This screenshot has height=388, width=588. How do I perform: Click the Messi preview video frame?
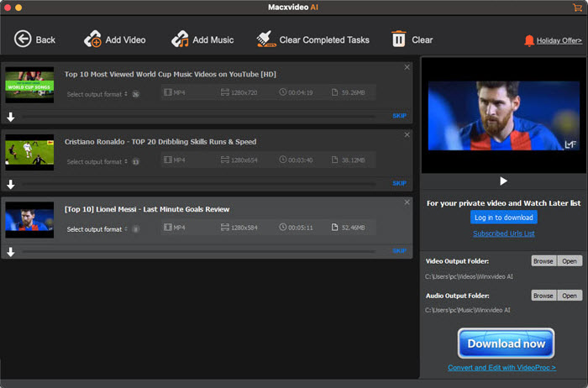[504, 115]
